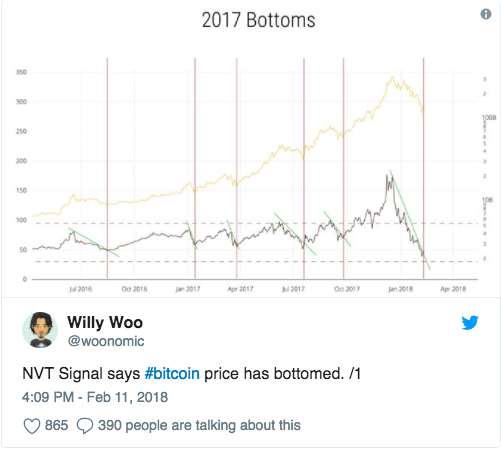
Task: Open Willy Woo's avatar picture
Action: coord(40,330)
